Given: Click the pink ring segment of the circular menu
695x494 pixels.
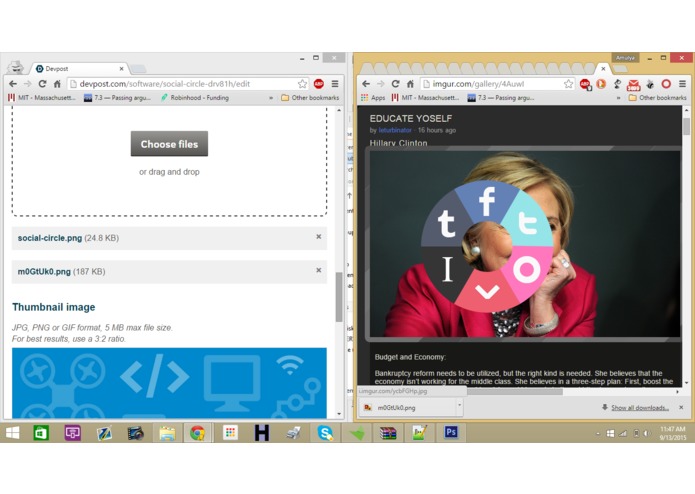Looking at the screenshot, I should (x=527, y=269).
